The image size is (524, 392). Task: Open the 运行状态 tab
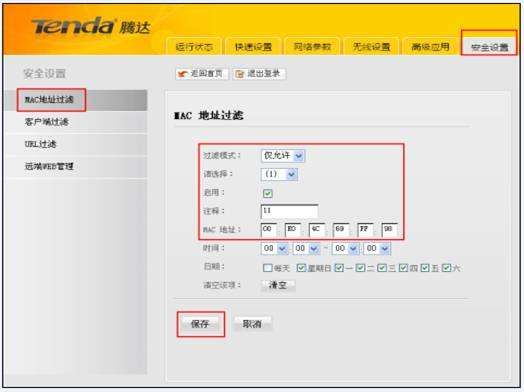pos(194,47)
